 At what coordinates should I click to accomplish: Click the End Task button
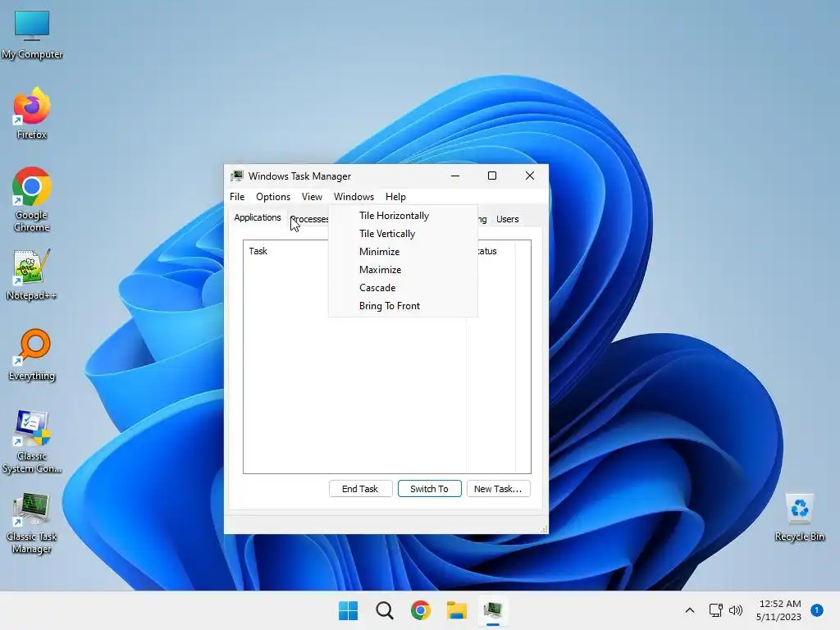click(361, 489)
